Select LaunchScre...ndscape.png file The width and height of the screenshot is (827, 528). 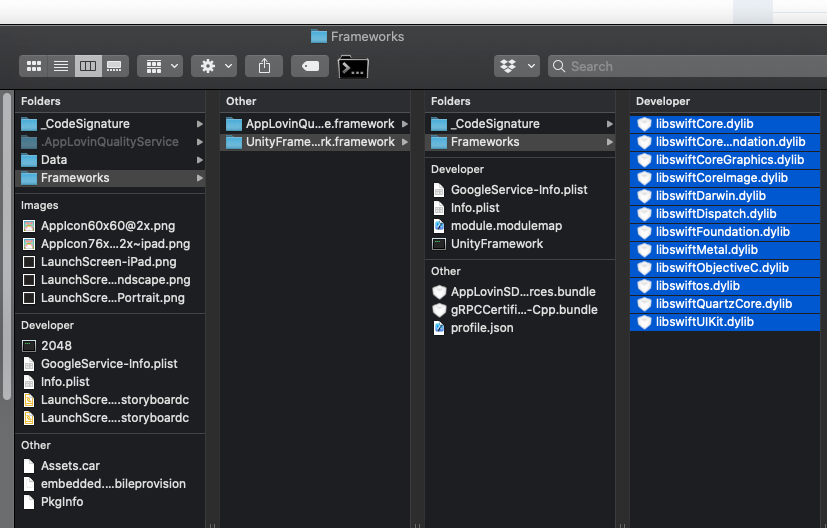point(110,280)
